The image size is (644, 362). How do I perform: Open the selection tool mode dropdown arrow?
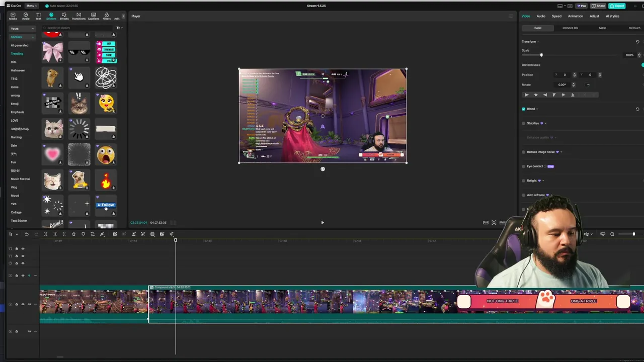click(17, 234)
